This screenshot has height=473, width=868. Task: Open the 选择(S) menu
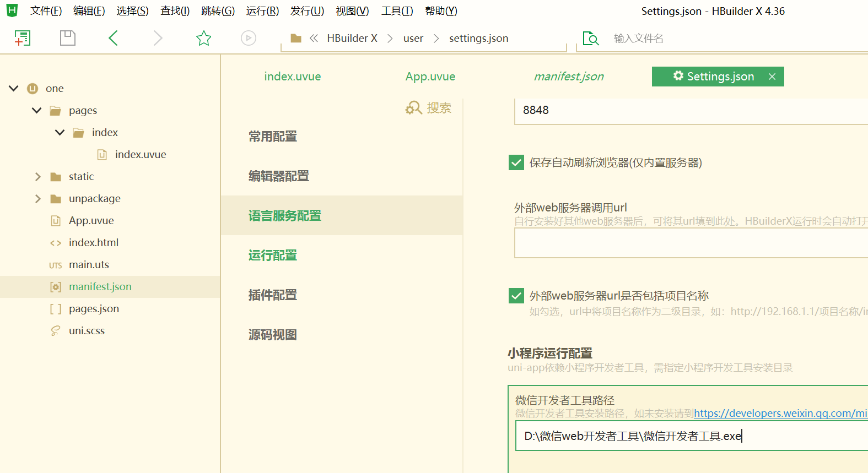point(133,11)
